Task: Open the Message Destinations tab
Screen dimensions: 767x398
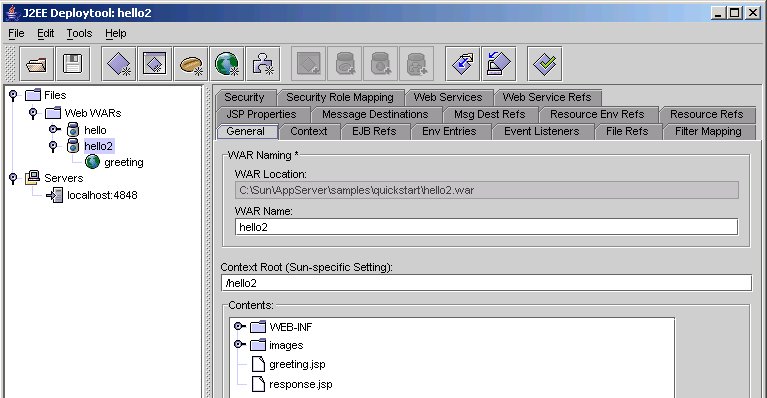Action: coord(375,114)
